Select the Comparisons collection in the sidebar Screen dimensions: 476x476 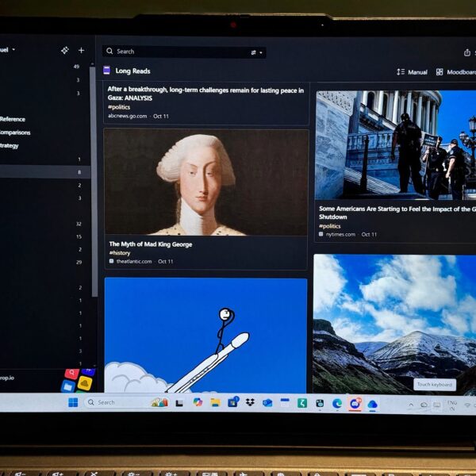click(x=14, y=132)
